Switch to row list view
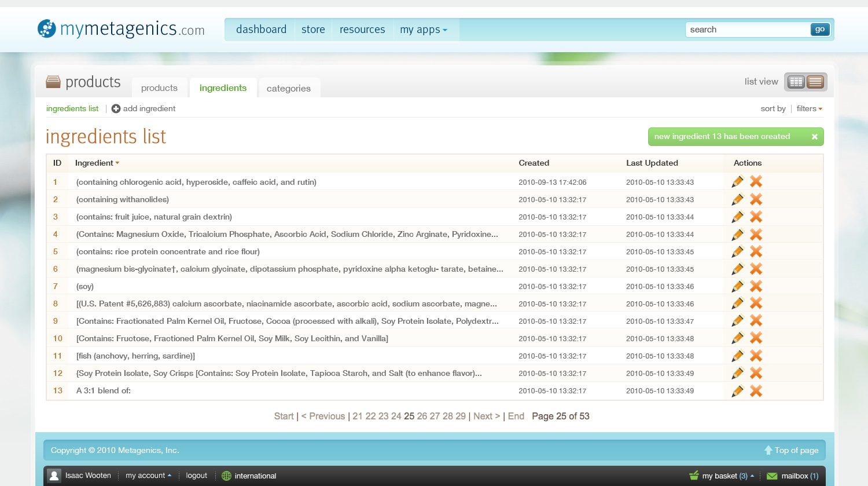The width and height of the screenshot is (868, 486). tap(815, 82)
